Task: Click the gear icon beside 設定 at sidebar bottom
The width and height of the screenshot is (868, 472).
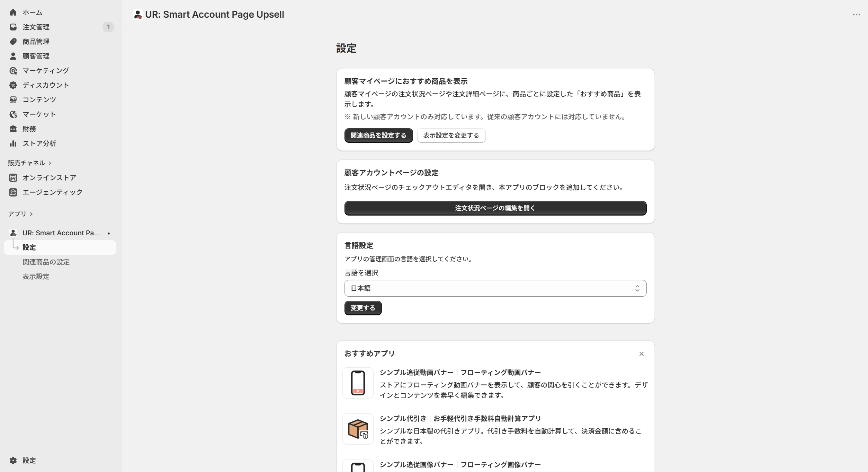Action: point(13,461)
